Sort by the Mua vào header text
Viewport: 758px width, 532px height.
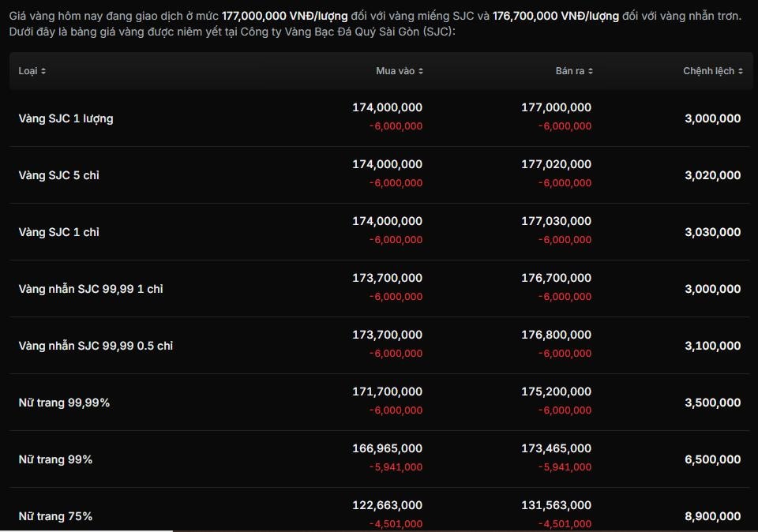point(395,71)
